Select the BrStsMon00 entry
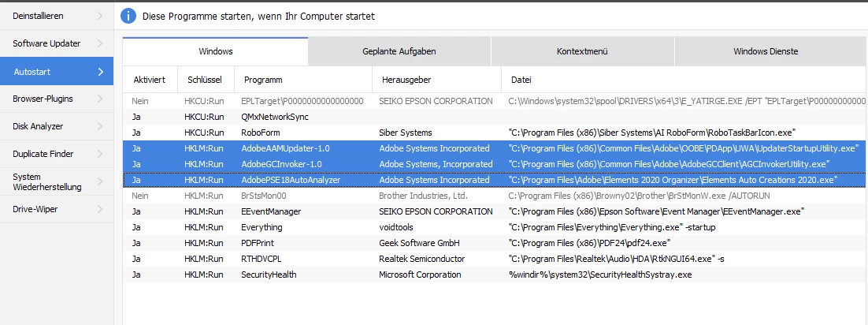This screenshot has width=868, height=325. tap(262, 196)
